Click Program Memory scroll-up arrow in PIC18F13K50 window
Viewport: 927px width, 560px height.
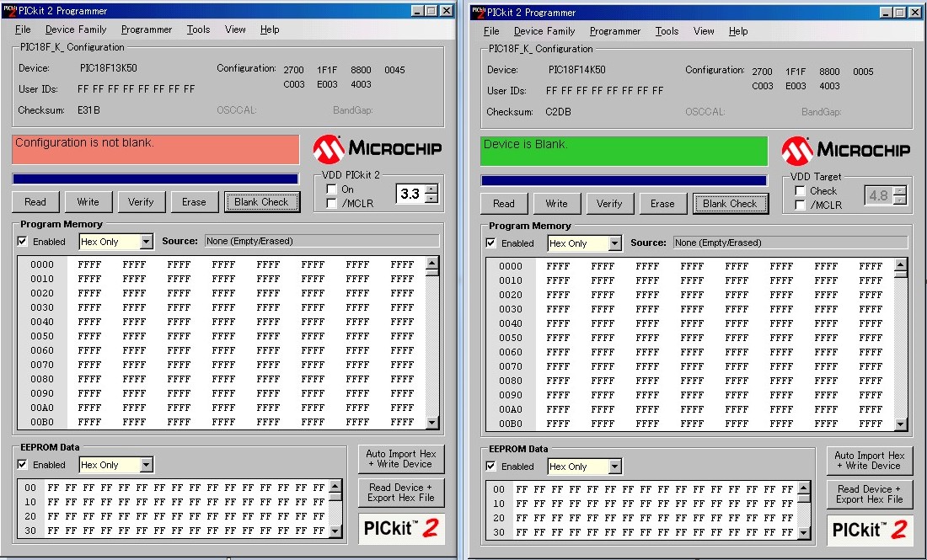click(x=432, y=264)
